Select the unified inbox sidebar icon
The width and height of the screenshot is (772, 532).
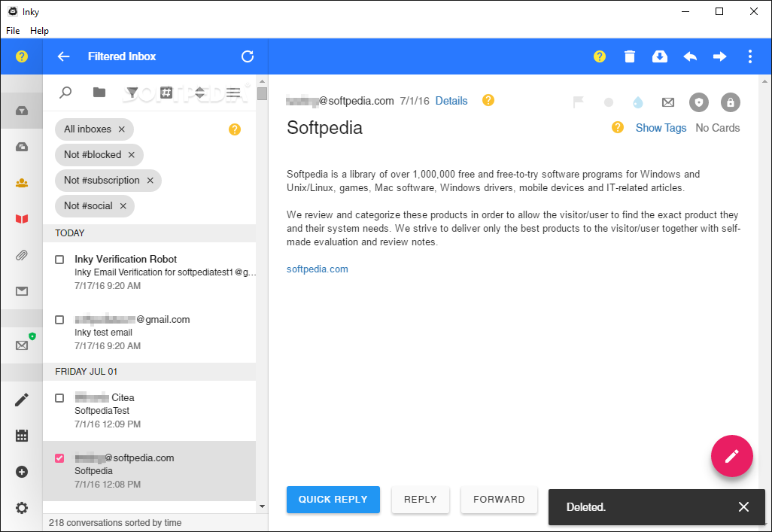coord(22,111)
